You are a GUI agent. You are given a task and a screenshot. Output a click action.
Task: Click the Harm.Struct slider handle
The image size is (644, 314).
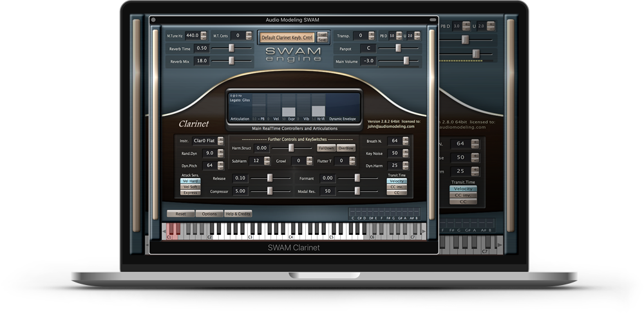point(291,148)
